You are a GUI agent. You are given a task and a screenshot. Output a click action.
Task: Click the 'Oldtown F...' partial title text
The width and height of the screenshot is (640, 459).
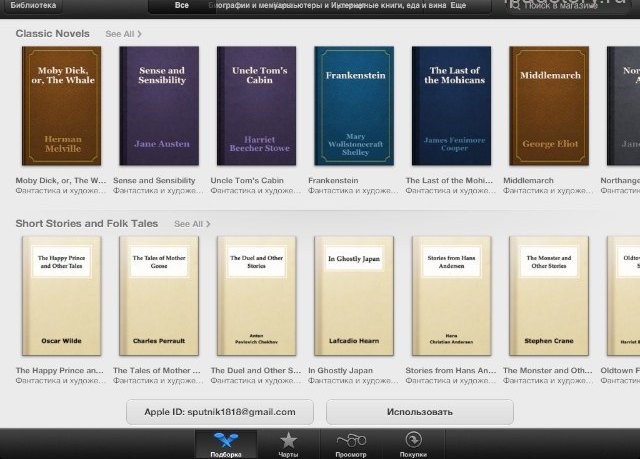pyautogui.click(x=620, y=370)
